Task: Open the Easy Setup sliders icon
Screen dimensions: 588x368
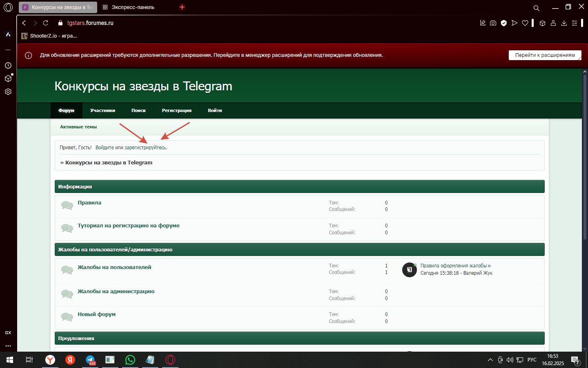Action: click(x=575, y=23)
